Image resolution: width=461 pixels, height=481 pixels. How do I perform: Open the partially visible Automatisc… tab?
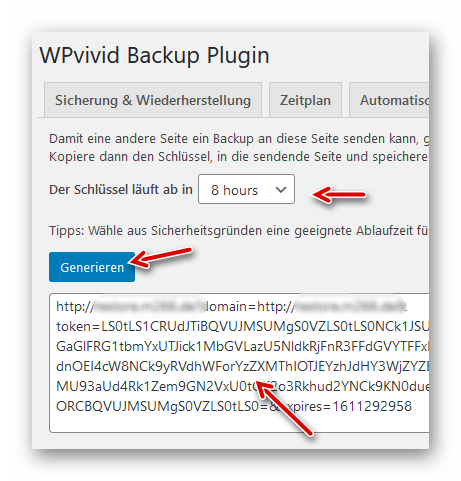(389, 100)
